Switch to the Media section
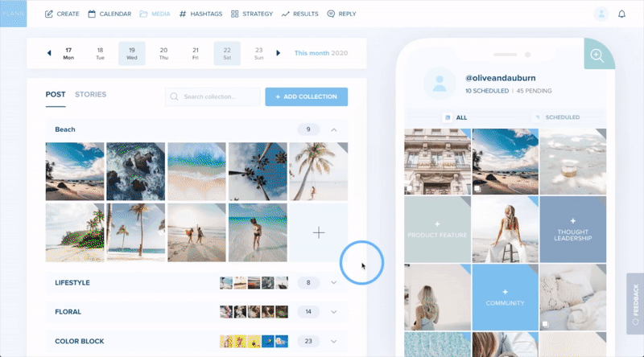Image resolution: width=644 pixels, height=357 pixels. 155,14
